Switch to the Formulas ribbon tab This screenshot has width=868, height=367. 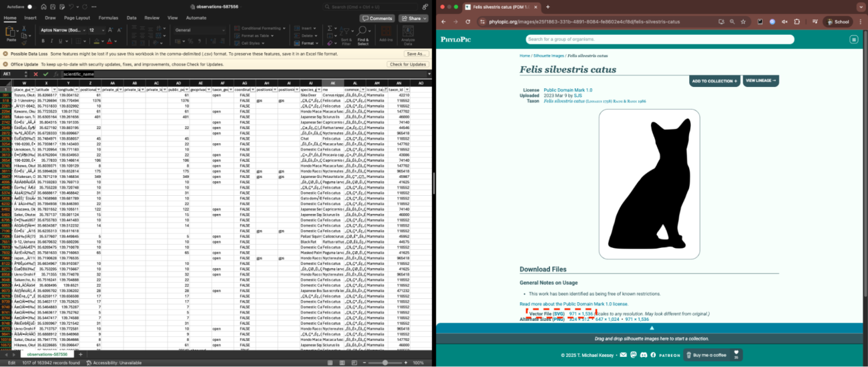[x=108, y=18]
